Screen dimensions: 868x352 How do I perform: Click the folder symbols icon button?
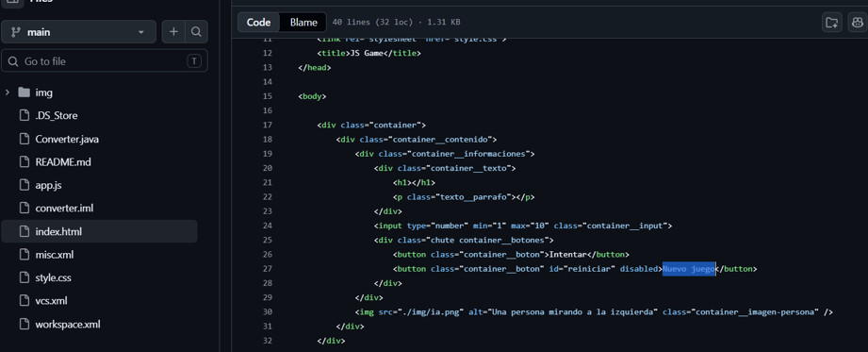pos(831,22)
